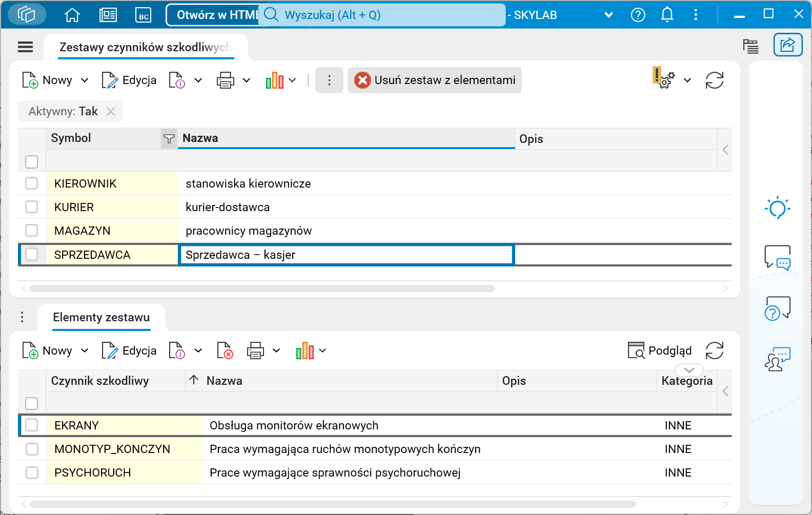Click the upper document info icon
The image size is (812, 515).
[177, 80]
